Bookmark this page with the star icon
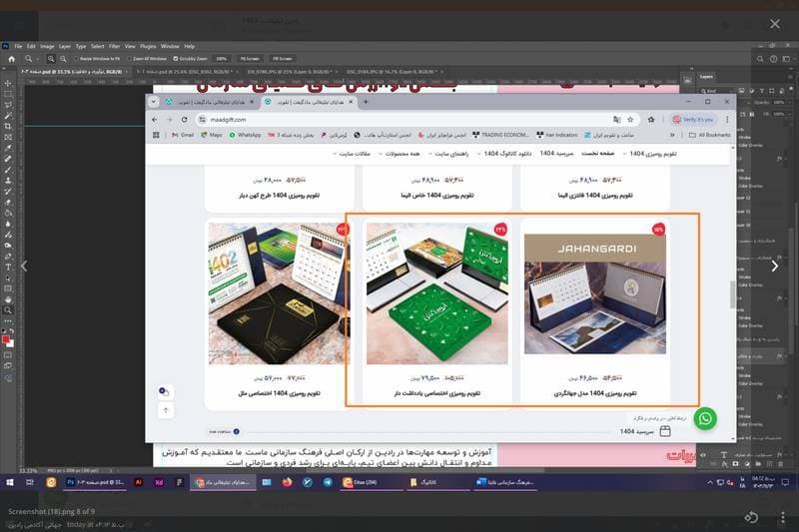Viewport: 799px width, 532px height. point(630,120)
